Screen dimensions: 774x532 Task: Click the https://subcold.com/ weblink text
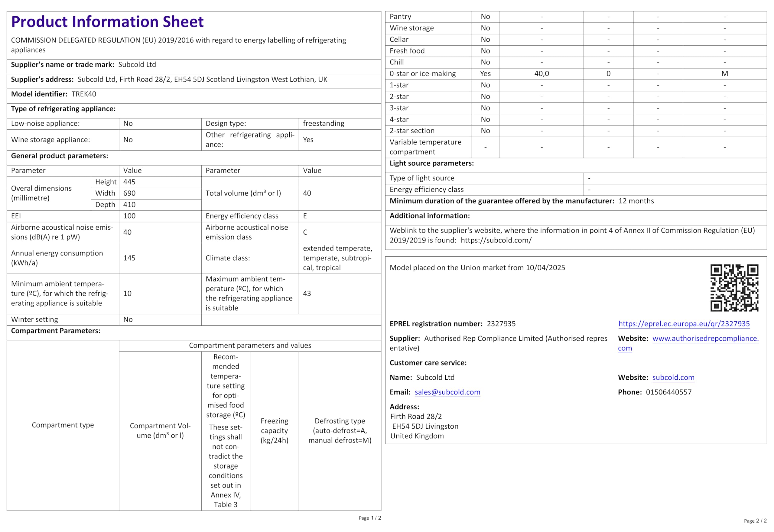[496, 240]
